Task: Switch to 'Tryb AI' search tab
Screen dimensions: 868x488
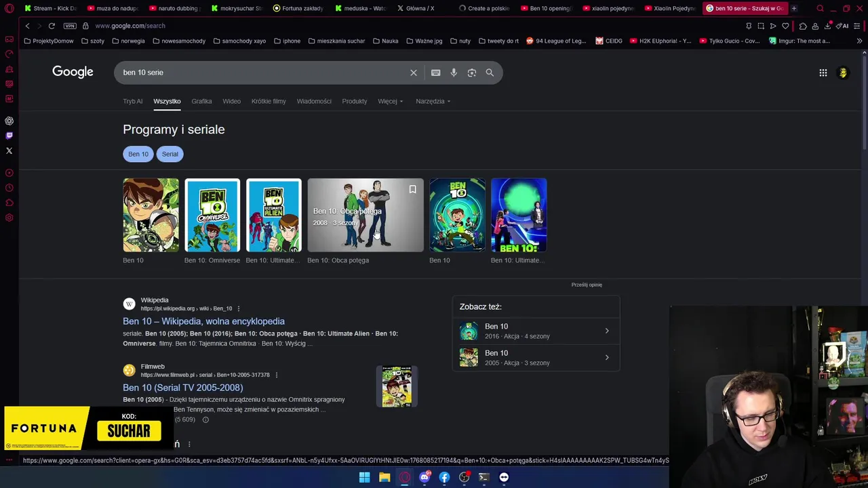Action: point(133,101)
